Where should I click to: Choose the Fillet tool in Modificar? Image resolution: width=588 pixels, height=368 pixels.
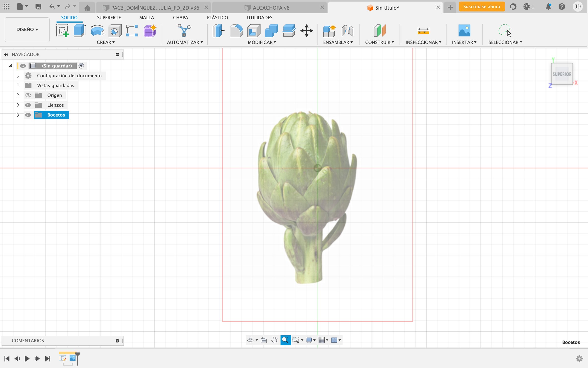point(236,31)
